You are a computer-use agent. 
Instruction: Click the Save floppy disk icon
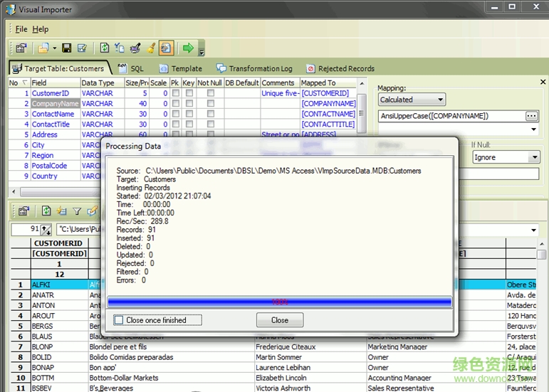coord(66,48)
